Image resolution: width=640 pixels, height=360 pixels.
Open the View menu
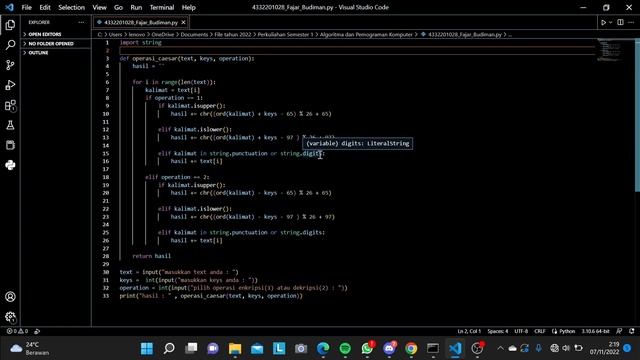[x=99, y=7]
